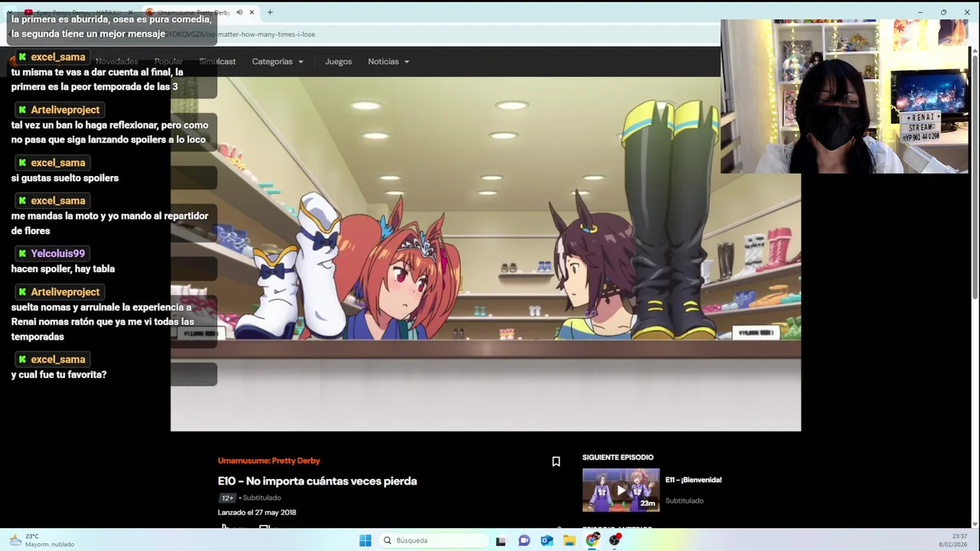980x551 pixels.
Task: Click the Lanzado el 27 may 2018 text
Action: point(257,513)
